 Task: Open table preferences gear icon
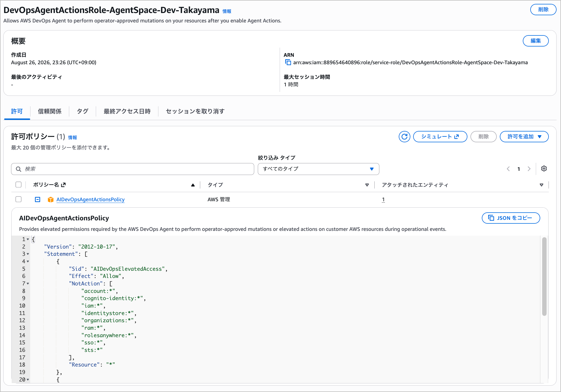544,169
